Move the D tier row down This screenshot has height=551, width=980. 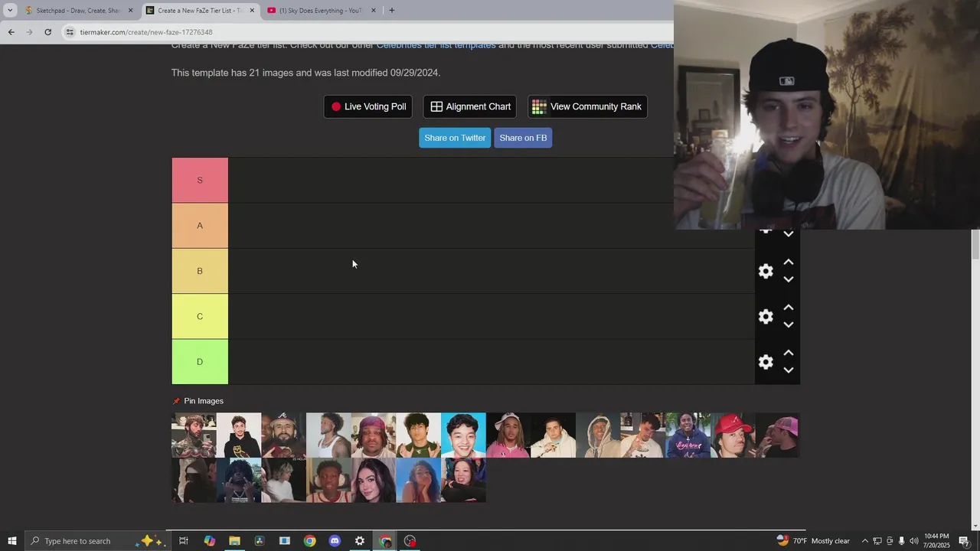point(789,370)
